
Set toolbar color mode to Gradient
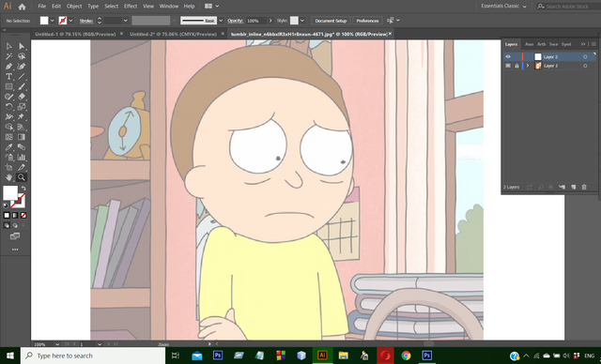point(15,216)
